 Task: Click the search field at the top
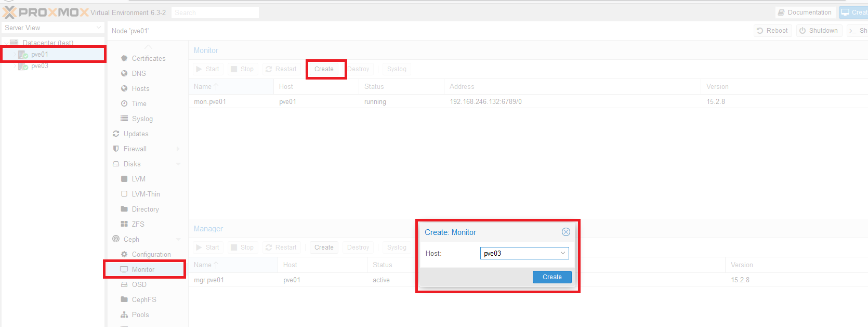pyautogui.click(x=215, y=12)
